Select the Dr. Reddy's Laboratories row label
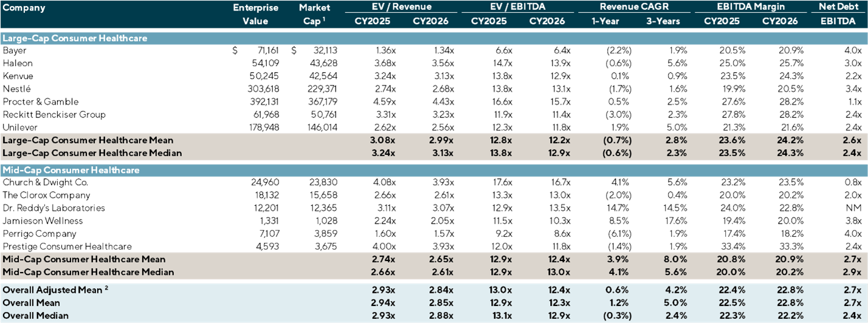The image size is (868, 323). pos(53,208)
